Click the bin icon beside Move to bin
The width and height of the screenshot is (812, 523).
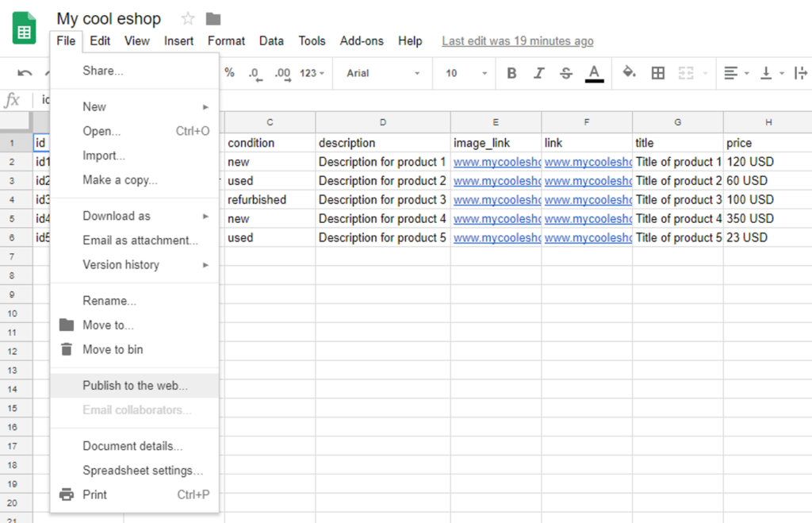(67, 349)
